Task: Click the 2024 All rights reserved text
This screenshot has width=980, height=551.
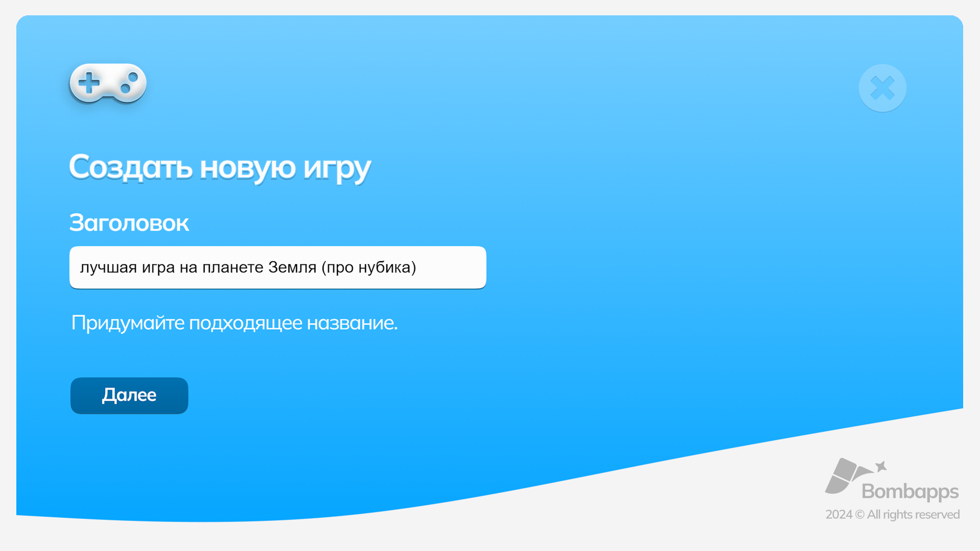Action: point(893,515)
